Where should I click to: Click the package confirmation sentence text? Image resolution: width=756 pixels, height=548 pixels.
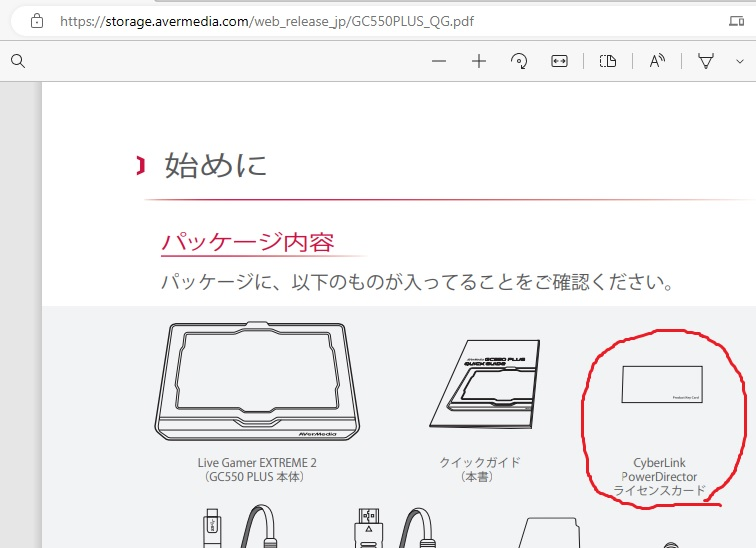click(x=418, y=282)
